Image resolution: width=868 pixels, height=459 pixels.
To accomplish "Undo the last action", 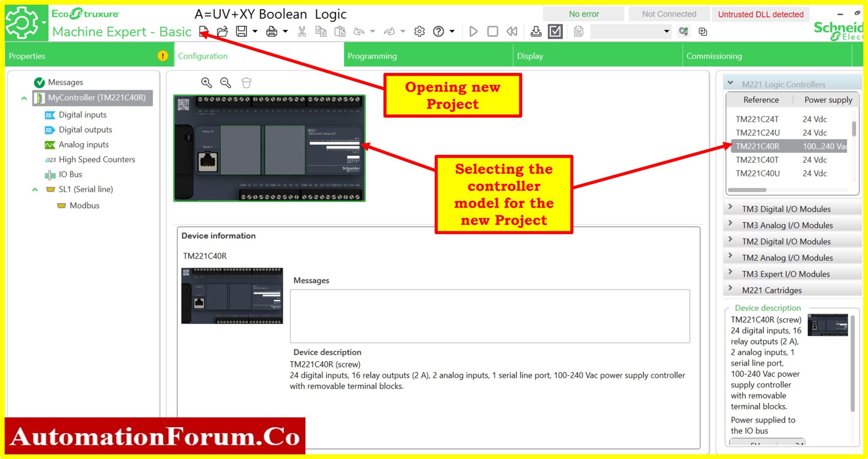I will click(359, 31).
